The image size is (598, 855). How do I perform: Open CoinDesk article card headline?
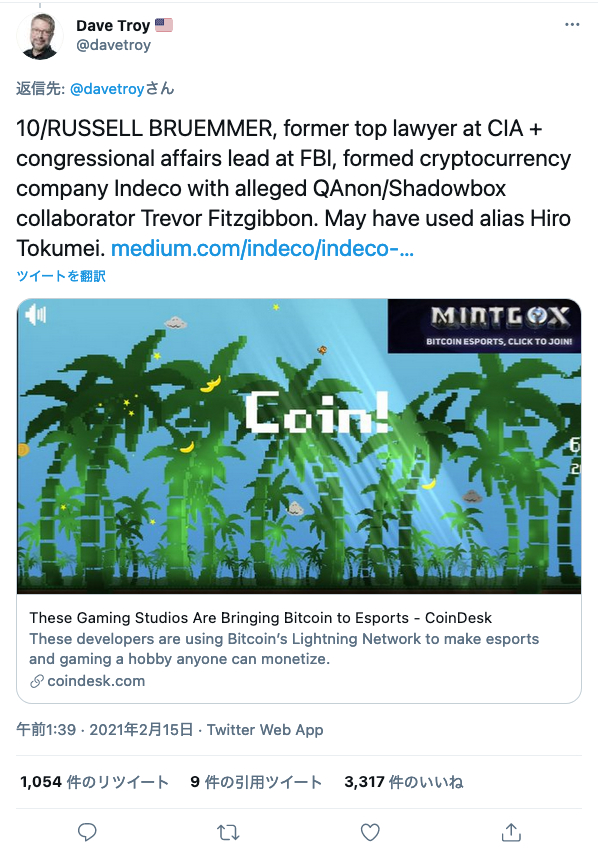pyautogui.click(x=261, y=618)
